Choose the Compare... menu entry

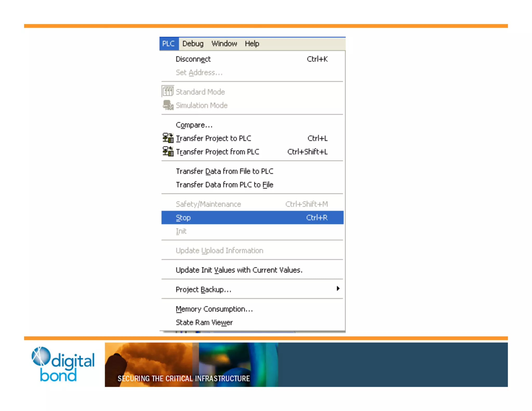(194, 125)
